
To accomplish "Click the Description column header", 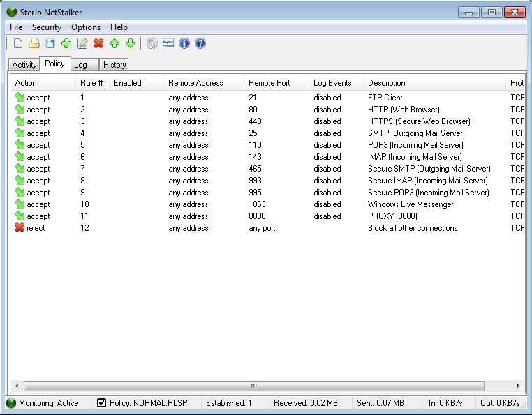I will [386, 83].
